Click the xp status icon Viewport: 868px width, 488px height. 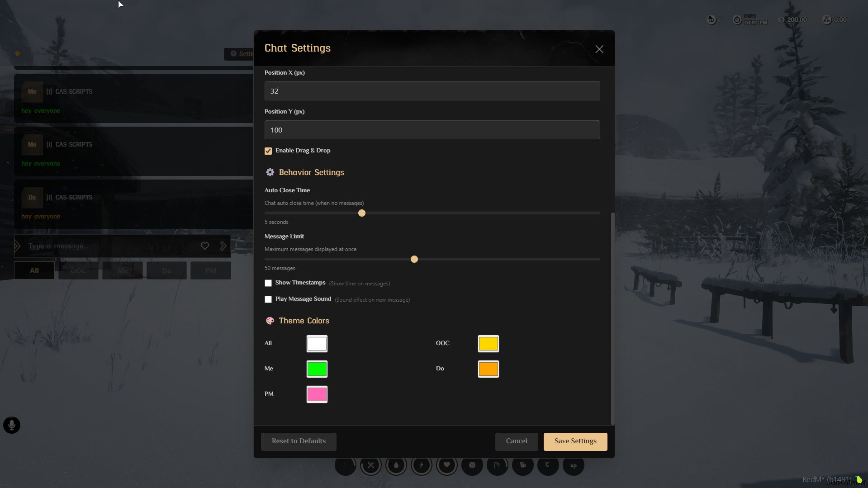(573, 465)
